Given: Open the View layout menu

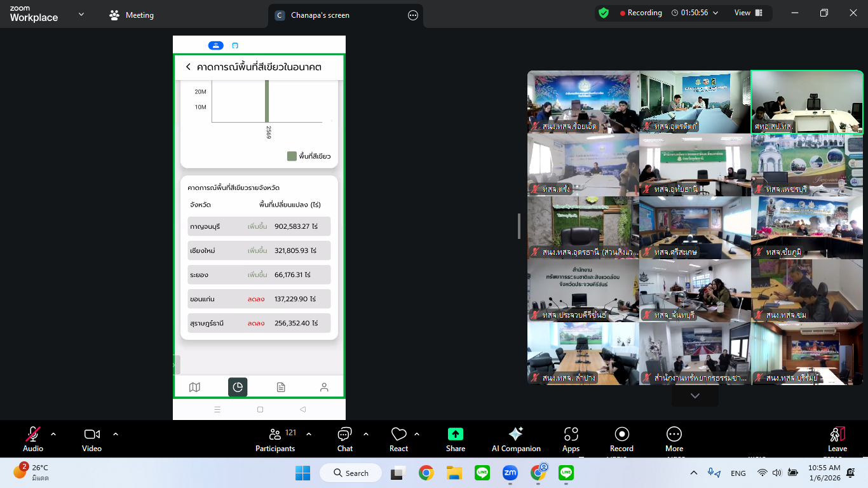Looking at the screenshot, I should point(747,13).
